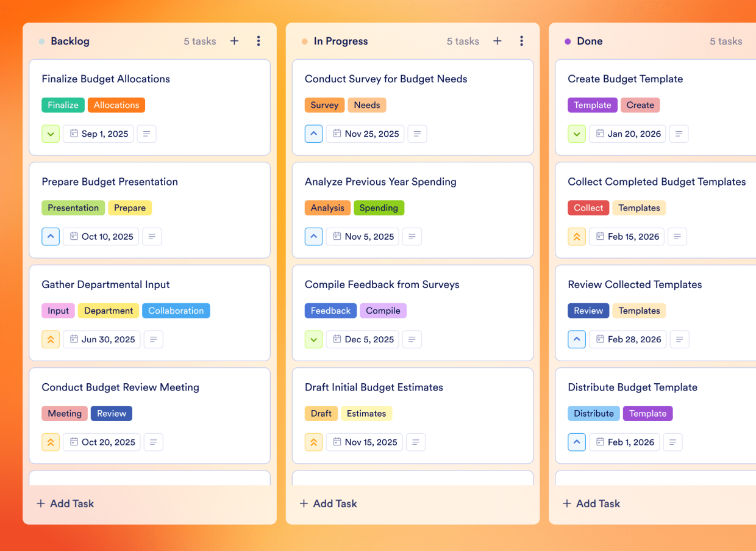Click the plus icon in the Backlog column header
Image resolution: width=756 pixels, height=551 pixels.
click(234, 41)
